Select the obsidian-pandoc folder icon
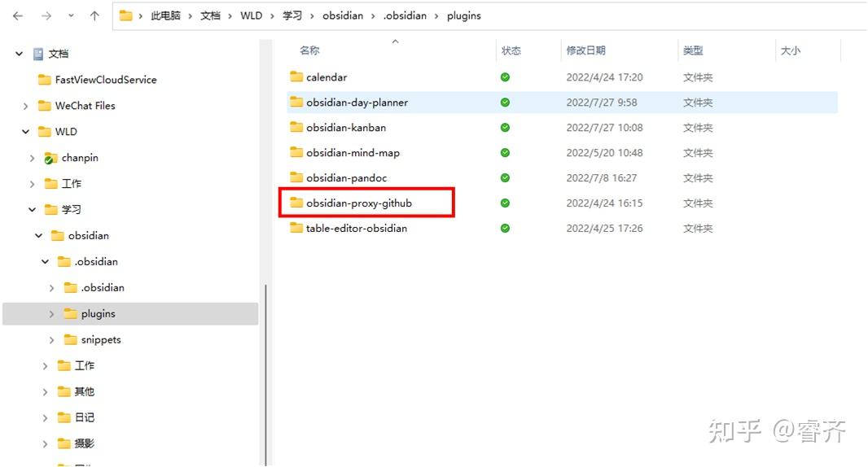The width and height of the screenshot is (868, 467). point(296,177)
